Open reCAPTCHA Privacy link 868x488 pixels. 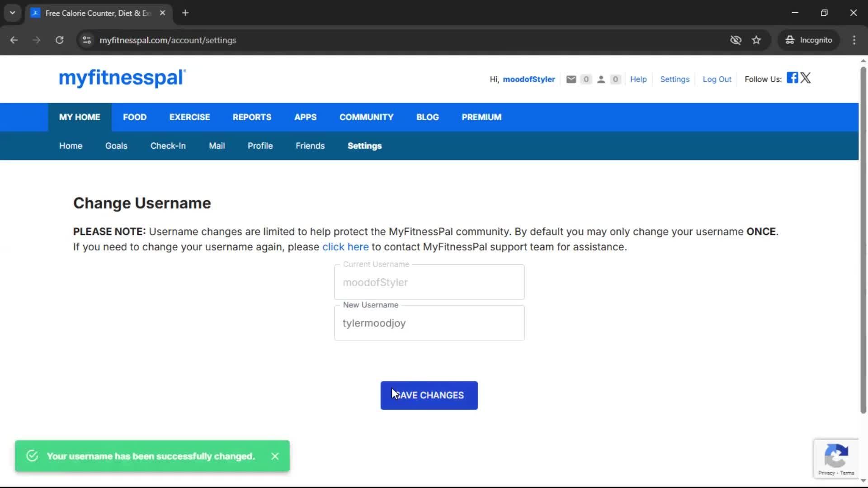coord(826,473)
